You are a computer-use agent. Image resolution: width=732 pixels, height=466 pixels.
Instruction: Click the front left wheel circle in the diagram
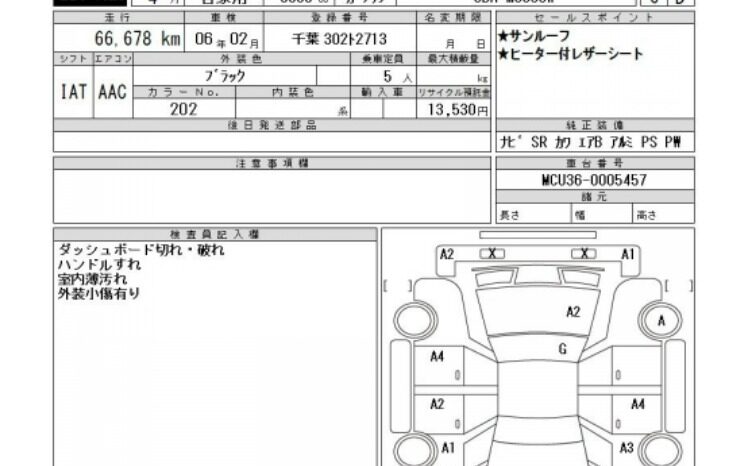[410, 321]
